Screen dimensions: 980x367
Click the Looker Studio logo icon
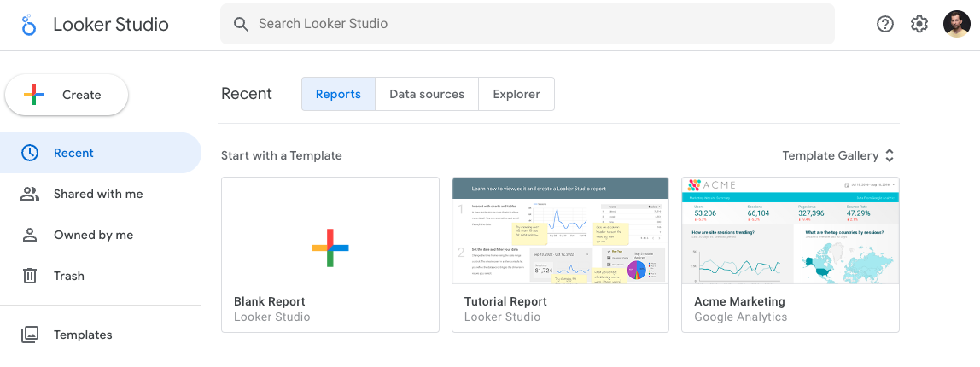click(29, 25)
